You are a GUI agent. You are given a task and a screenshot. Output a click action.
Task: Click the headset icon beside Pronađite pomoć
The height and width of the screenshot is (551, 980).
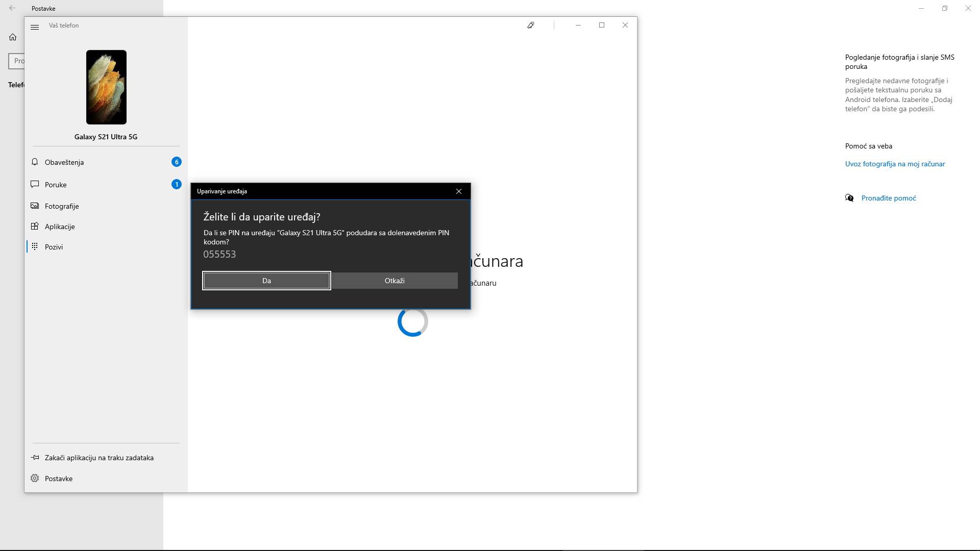(849, 198)
